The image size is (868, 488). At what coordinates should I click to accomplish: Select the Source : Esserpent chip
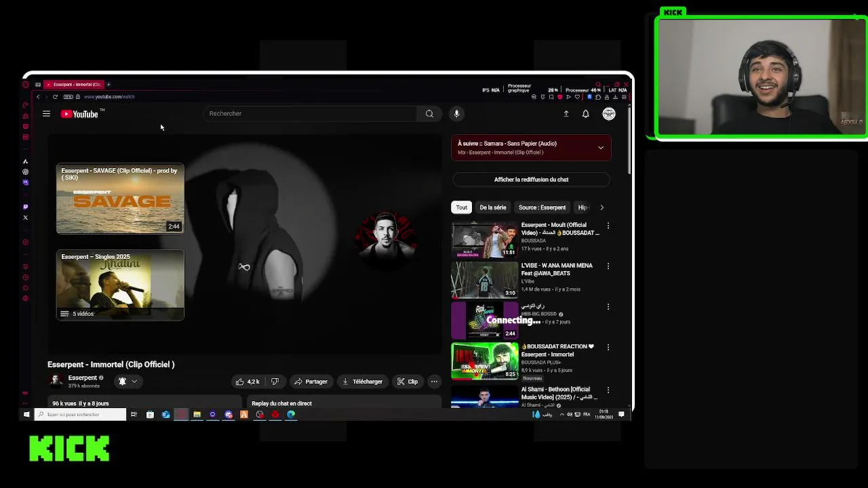coord(542,207)
